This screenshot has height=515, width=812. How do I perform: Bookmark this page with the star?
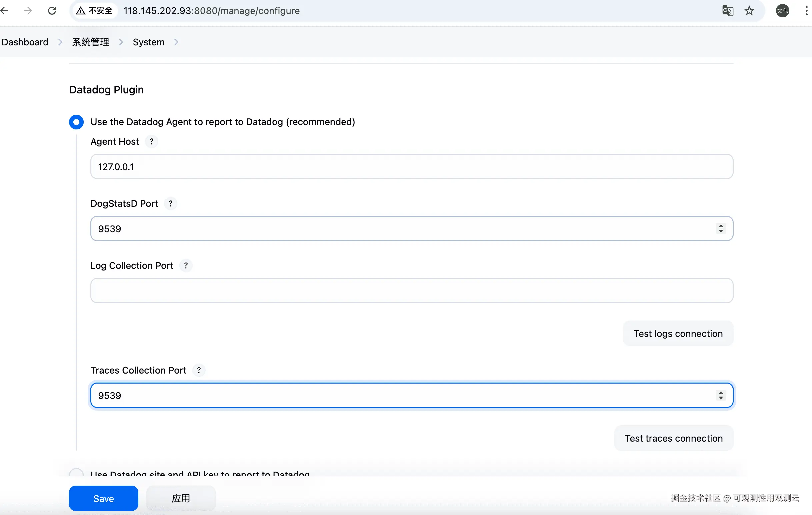(x=749, y=11)
